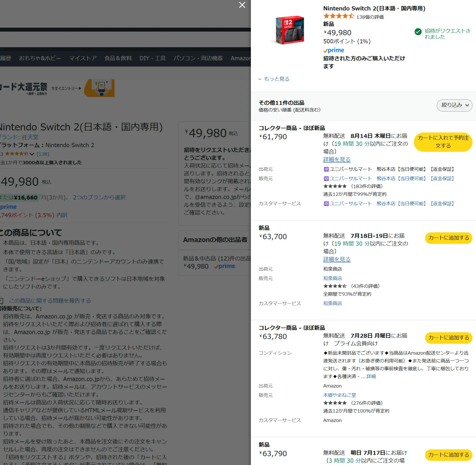This screenshot has width=476, height=465.
Task: Open the 本郷やまねこ堂 seller link
Action: tap(339, 395)
